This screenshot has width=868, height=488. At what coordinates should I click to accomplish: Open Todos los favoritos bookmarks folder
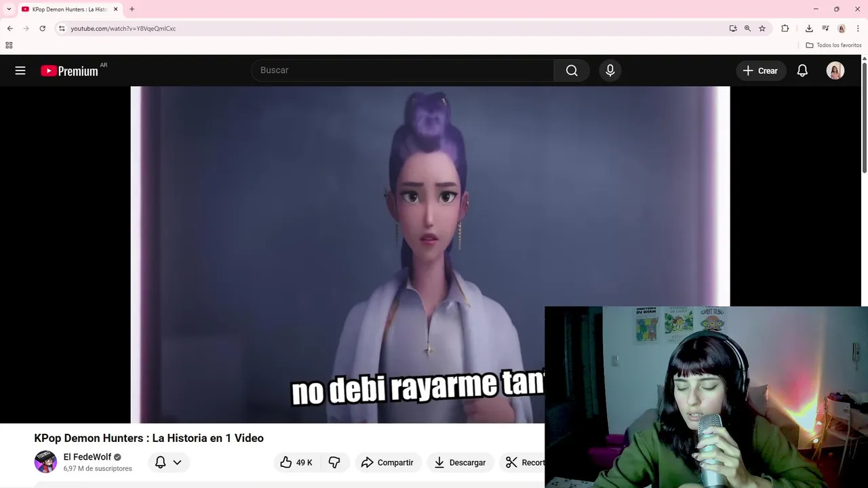[x=833, y=45]
